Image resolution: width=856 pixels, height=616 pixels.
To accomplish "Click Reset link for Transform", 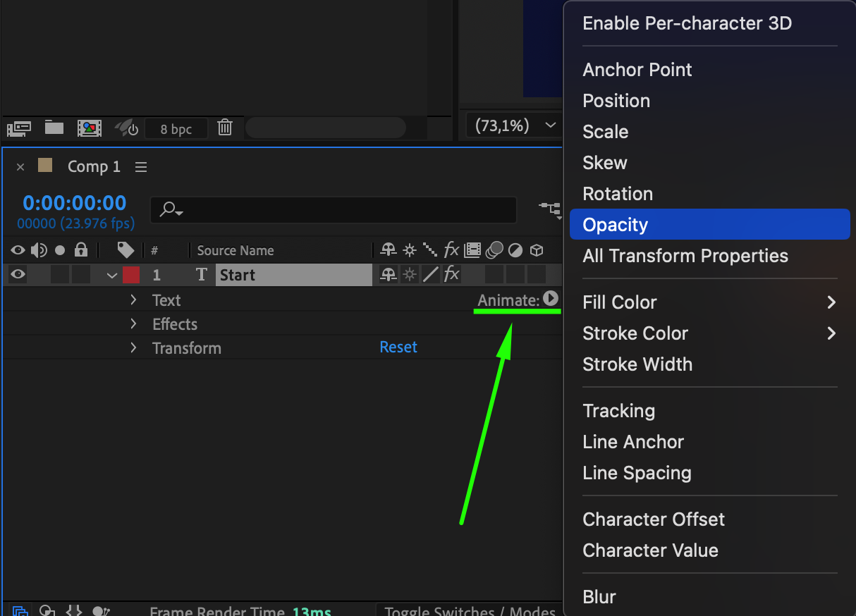I will pyautogui.click(x=398, y=347).
